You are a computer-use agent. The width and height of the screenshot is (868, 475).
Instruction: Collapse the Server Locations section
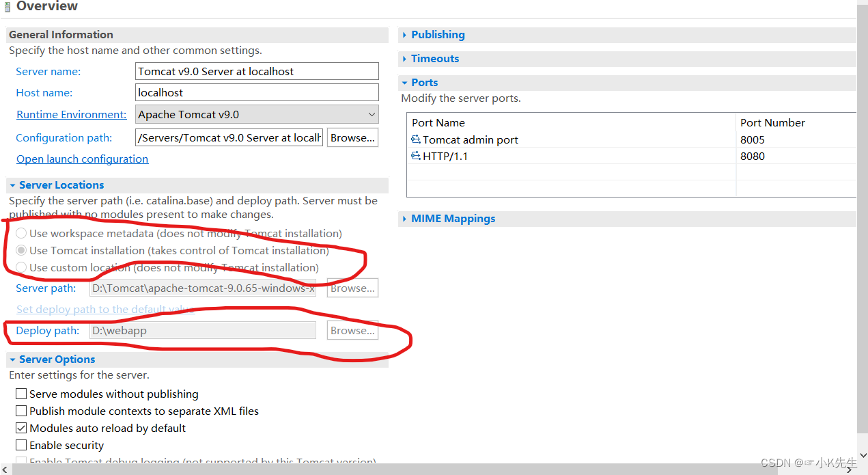(x=13, y=185)
